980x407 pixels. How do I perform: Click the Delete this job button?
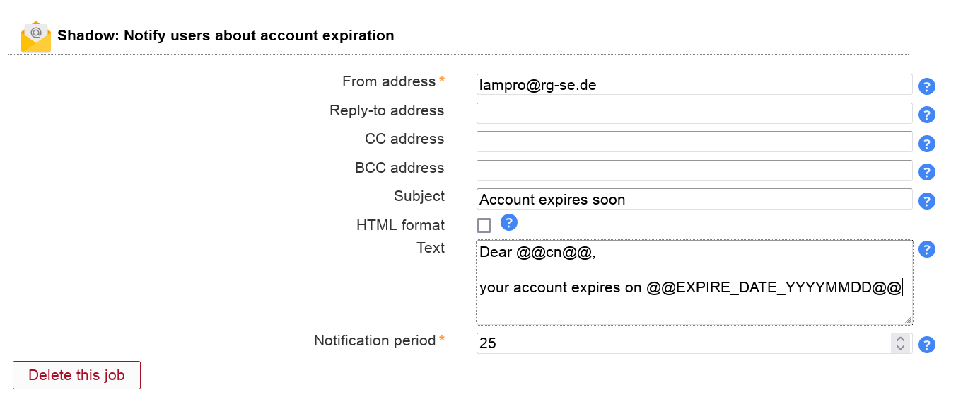click(76, 375)
